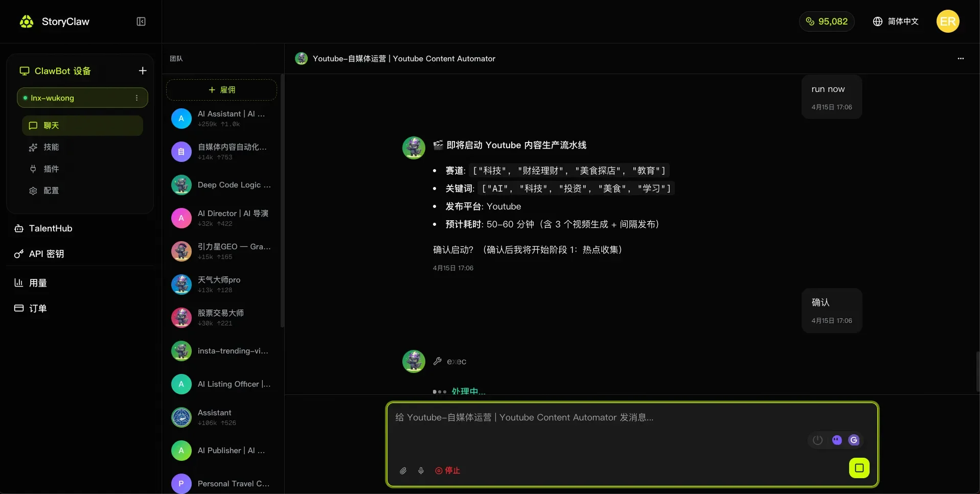Select Deep Code Logic agent
The image size is (980, 494).
pos(221,185)
